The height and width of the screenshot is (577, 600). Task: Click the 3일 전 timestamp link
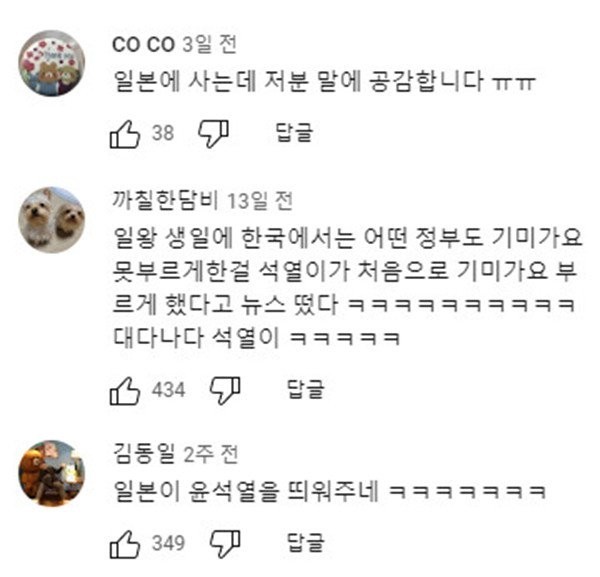pos(210,44)
